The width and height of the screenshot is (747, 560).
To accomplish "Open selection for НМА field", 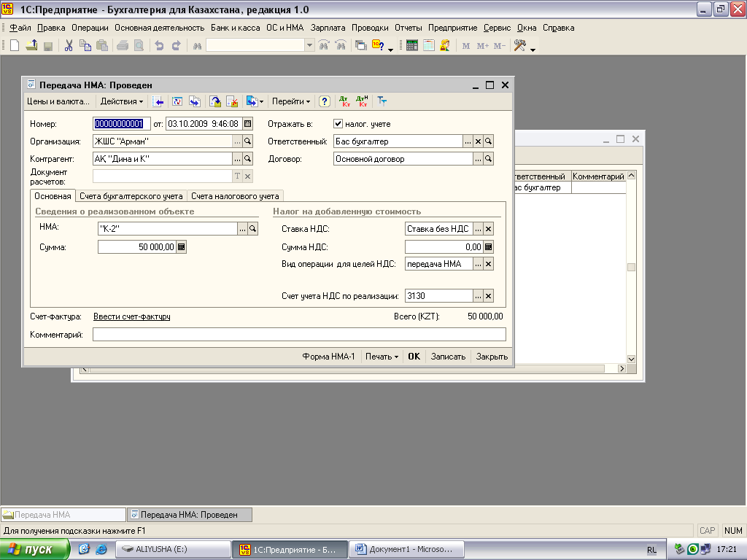I will (242, 229).
